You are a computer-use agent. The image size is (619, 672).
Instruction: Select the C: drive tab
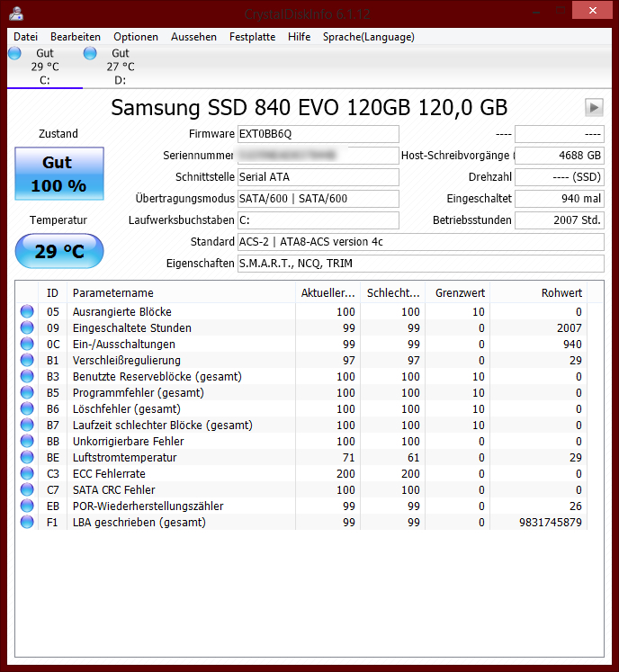(x=45, y=67)
